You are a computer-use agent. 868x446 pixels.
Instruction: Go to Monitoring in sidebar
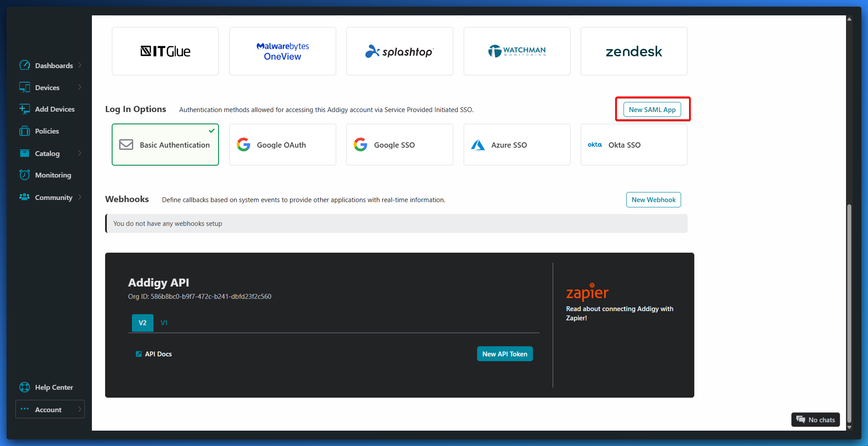pyautogui.click(x=53, y=175)
